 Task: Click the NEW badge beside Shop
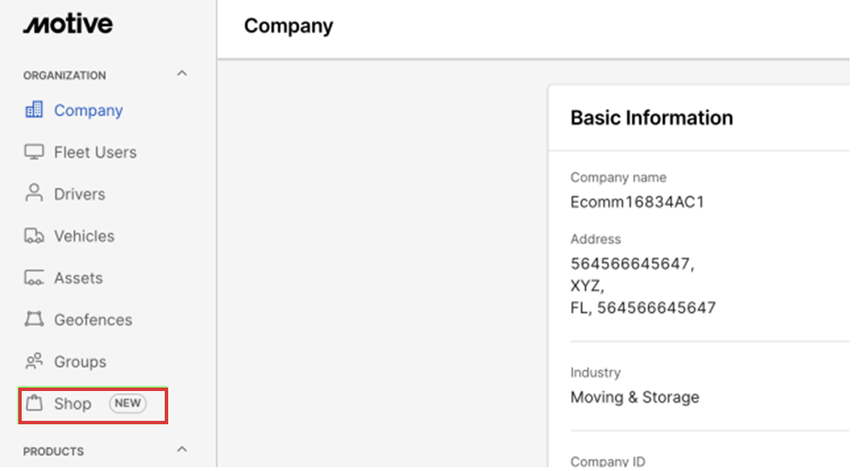[127, 403]
